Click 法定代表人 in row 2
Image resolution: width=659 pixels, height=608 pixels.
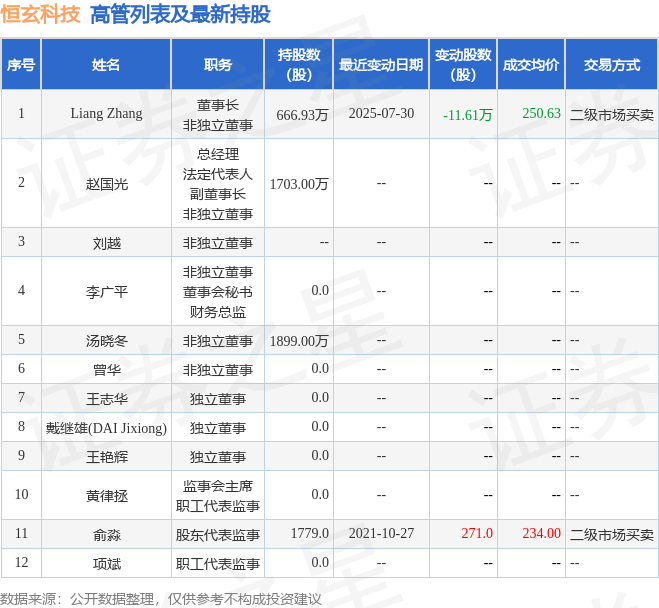(218, 174)
